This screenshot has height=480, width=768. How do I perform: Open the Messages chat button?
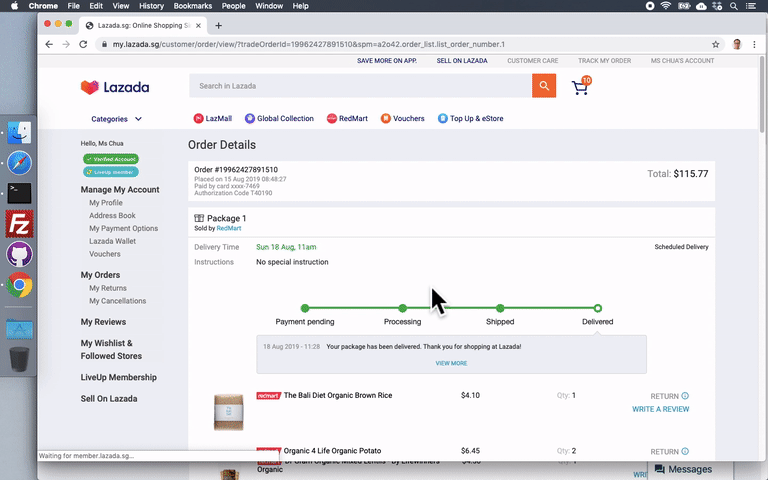[x=683, y=469]
